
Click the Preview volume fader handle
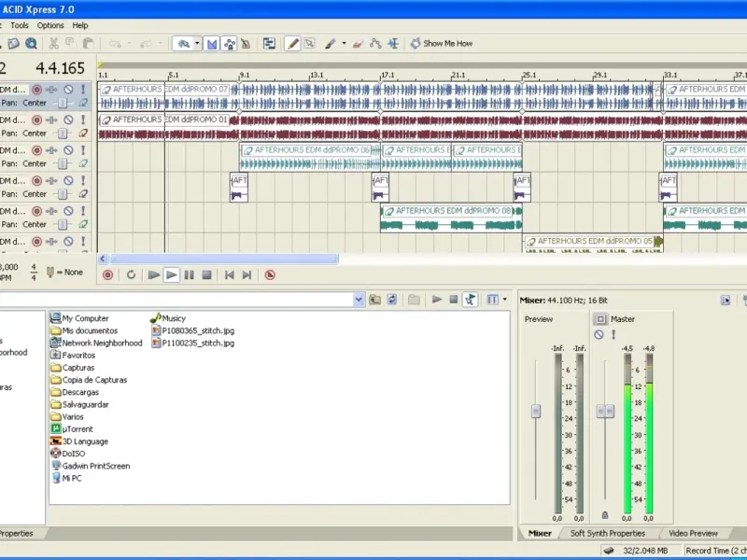[536, 411]
